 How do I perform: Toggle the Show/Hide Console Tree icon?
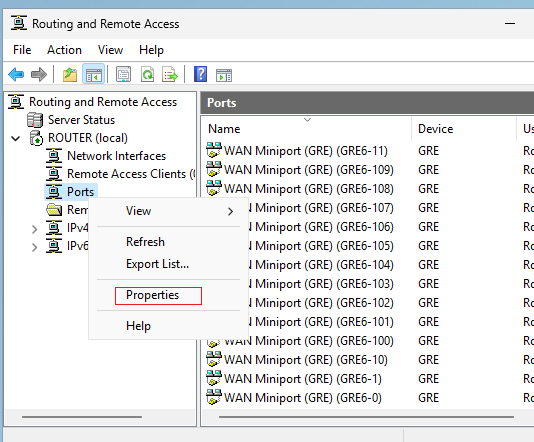(x=94, y=75)
